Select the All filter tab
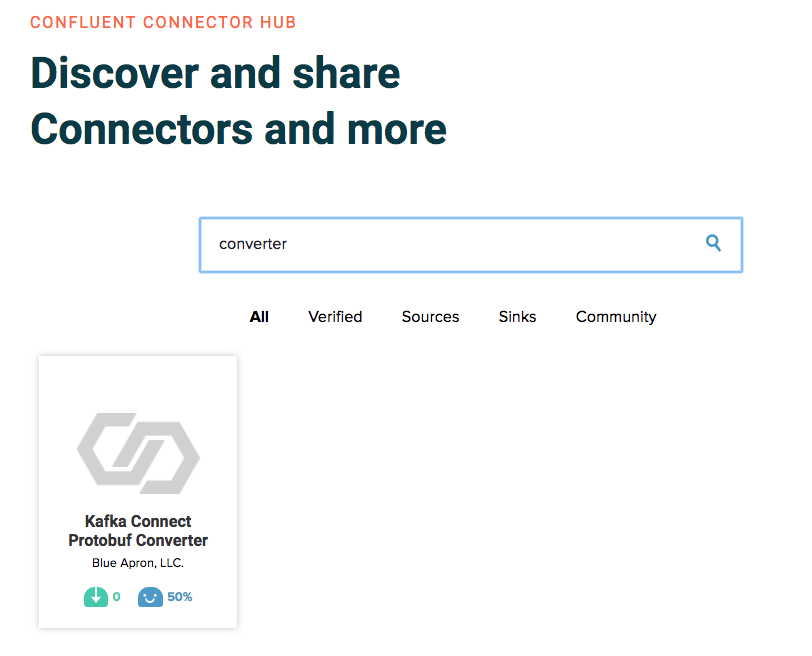This screenshot has height=656, width=812. tap(259, 316)
